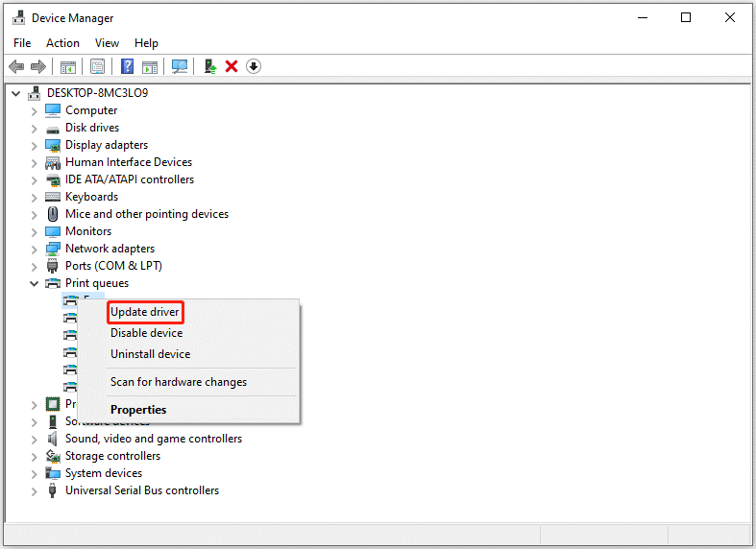Click the Disk drives icon
The width and height of the screenshot is (756, 549).
tap(53, 129)
